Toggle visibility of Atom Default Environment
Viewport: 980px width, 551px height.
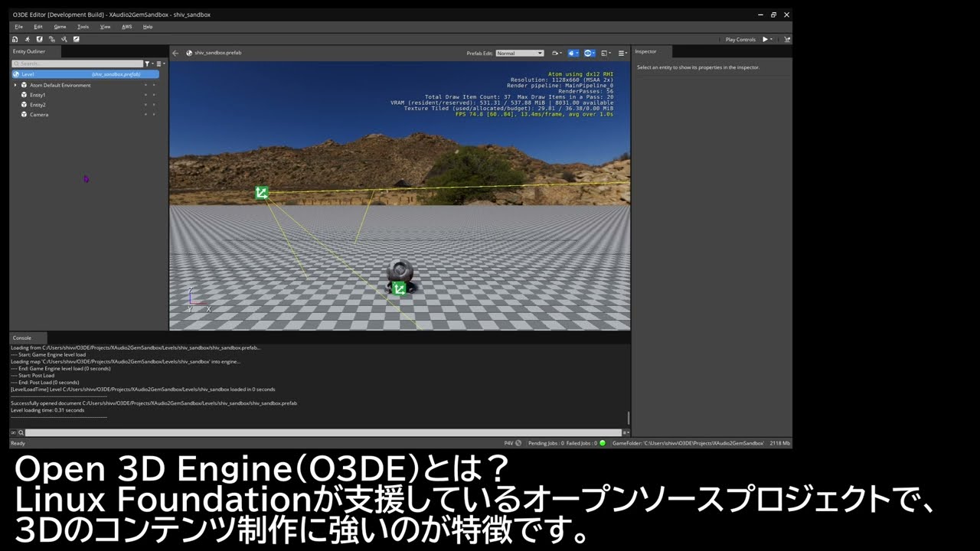pyautogui.click(x=145, y=85)
